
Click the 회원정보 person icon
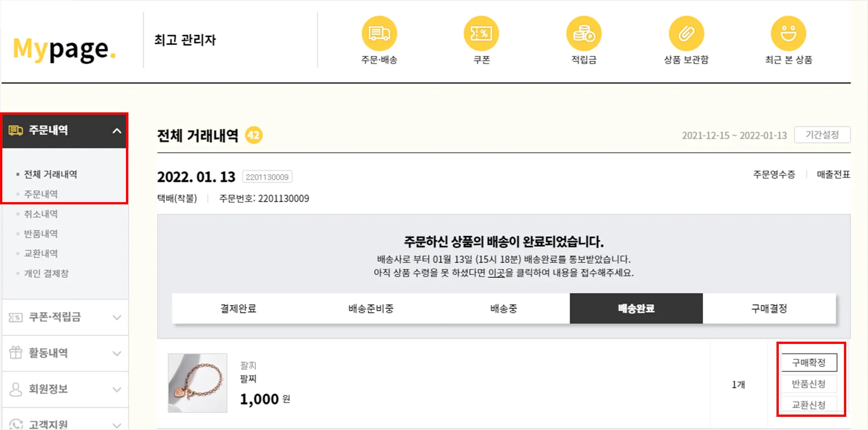point(16,389)
